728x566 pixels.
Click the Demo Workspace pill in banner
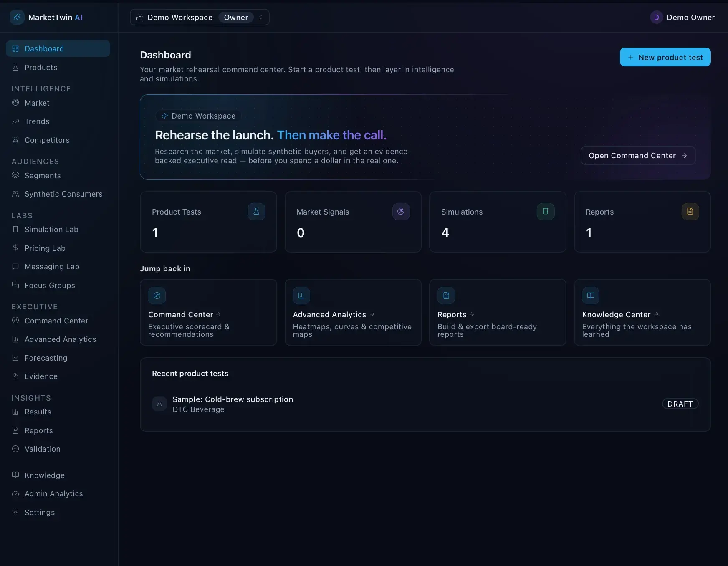[198, 116]
